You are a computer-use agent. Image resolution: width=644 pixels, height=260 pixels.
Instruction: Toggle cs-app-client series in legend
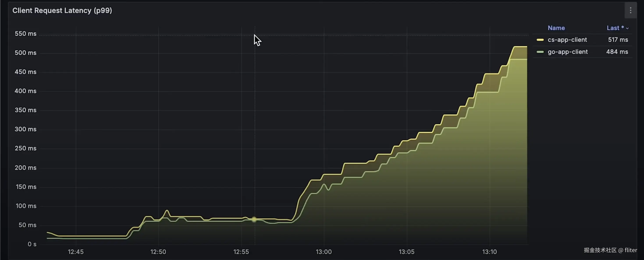(x=567, y=40)
